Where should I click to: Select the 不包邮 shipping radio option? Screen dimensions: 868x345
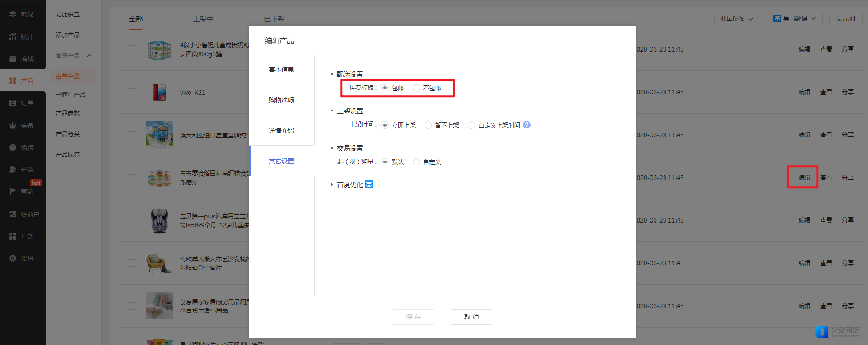click(x=416, y=88)
